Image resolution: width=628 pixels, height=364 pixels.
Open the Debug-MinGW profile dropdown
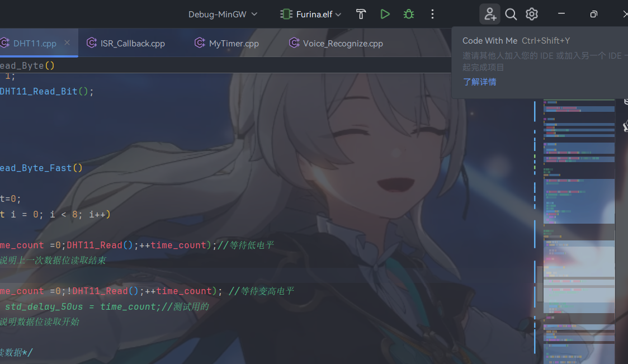pos(223,15)
